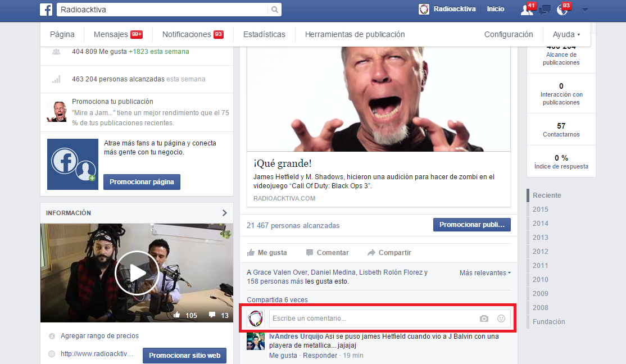This screenshot has width=626, height=364.
Task: Click the Radioacktiva profile avatar in top bar
Action: [x=424, y=9]
